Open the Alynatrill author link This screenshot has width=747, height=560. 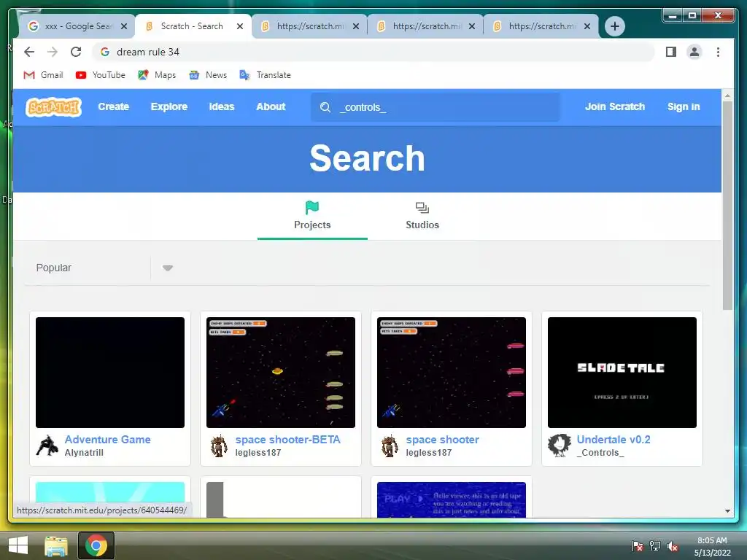[x=84, y=452]
